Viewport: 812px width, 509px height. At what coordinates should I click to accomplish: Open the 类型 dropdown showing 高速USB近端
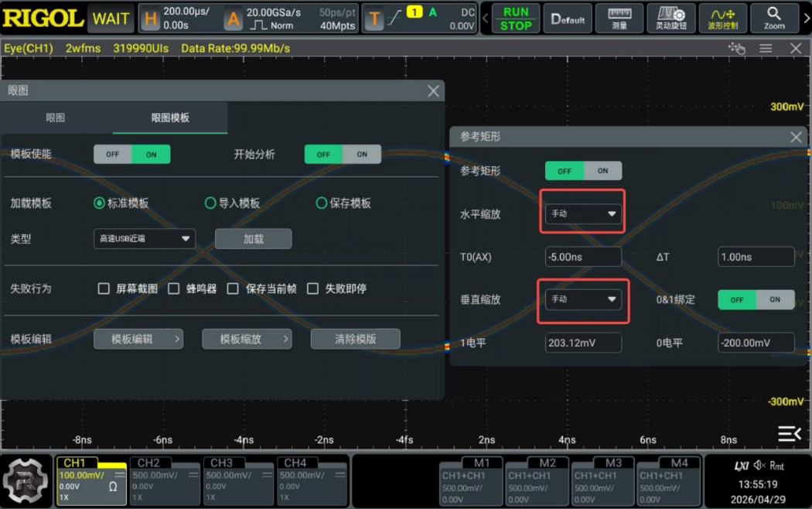point(145,239)
